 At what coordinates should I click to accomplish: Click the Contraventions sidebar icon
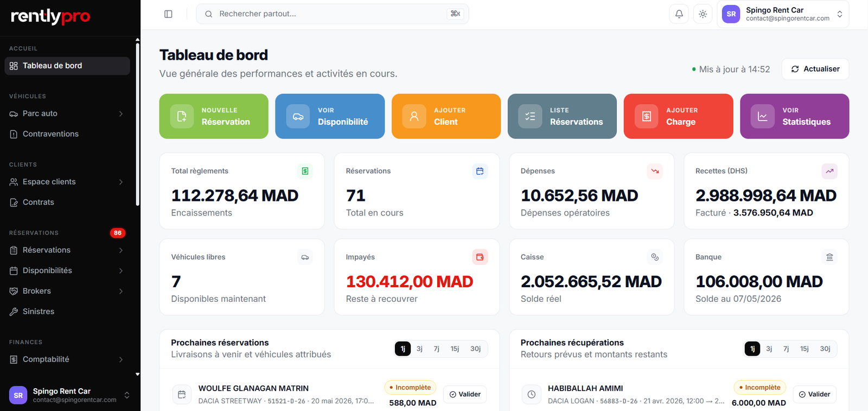pyautogui.click(x=14, y=134)
